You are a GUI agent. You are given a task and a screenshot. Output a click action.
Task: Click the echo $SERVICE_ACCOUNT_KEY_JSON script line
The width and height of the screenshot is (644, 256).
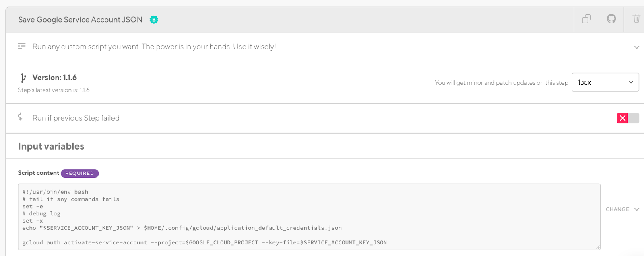(x=182, y=228)
